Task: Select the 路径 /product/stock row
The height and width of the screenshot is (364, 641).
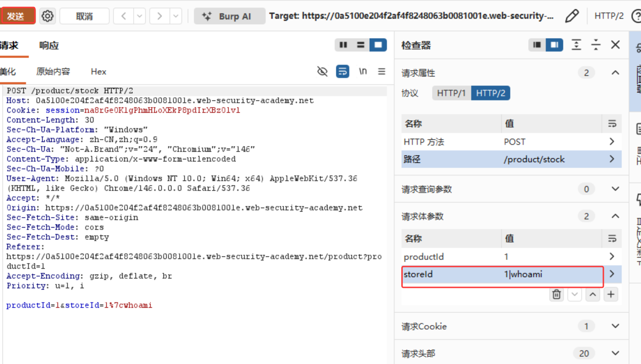Action: (x=511, y=159)
